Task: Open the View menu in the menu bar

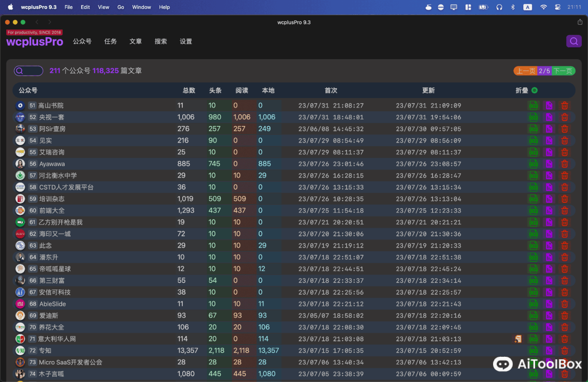Action: pos(103,7)
